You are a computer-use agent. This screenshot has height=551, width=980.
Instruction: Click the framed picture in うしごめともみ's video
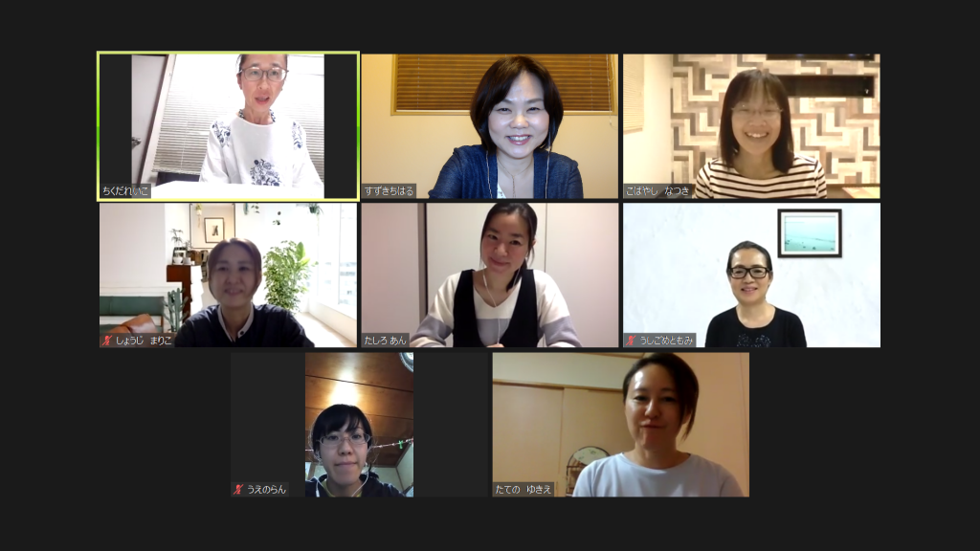[x=810, y=233]
